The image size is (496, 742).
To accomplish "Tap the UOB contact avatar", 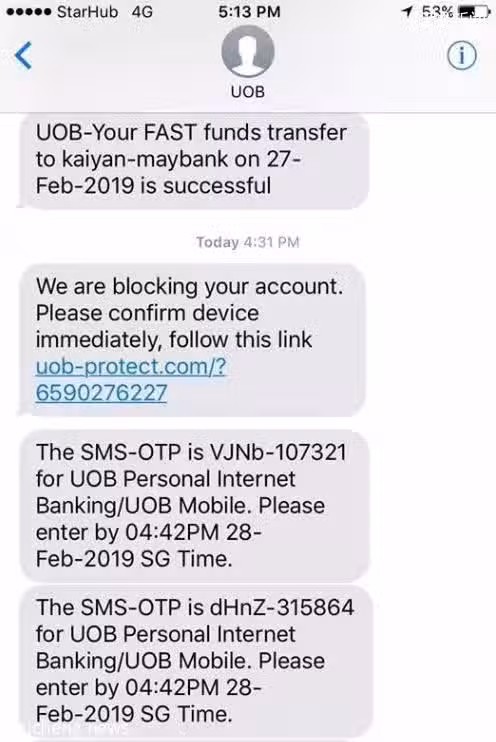I will click(248, 51).
